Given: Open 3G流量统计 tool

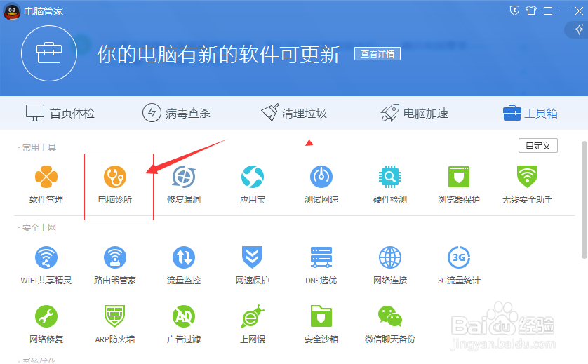Looking at the screenshot, I should pyautogui.click(x=459, y=257).
